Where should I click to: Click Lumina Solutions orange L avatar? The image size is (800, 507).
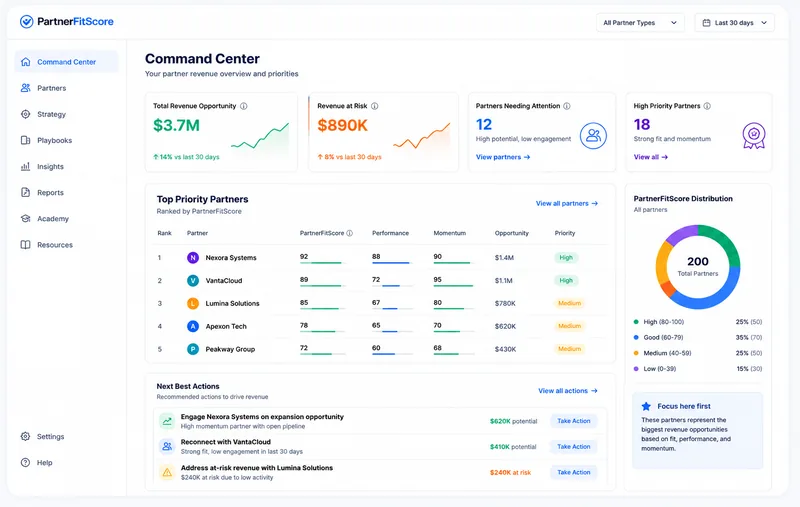[193, 303]
